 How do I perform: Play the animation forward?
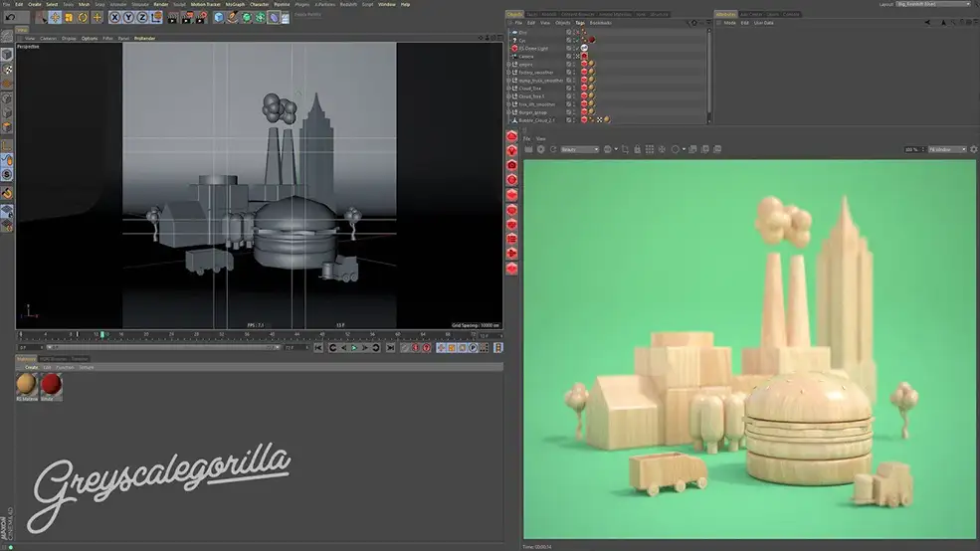354,348
